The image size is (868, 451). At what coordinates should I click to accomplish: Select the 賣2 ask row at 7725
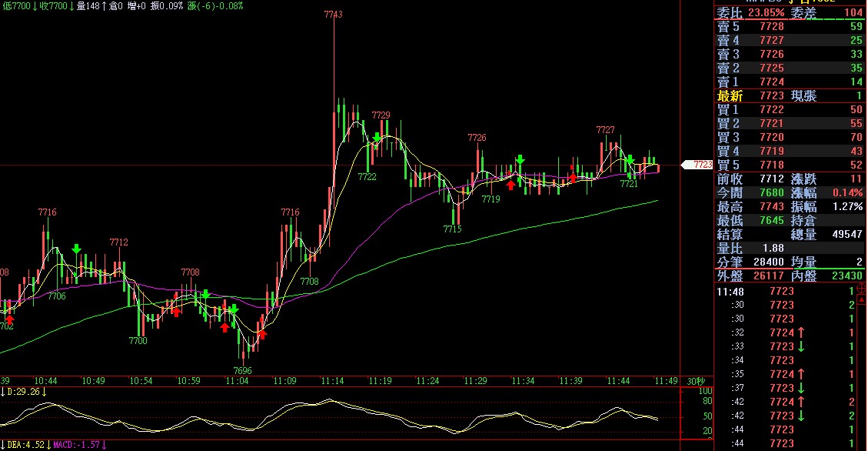click(x=790, y=68)
